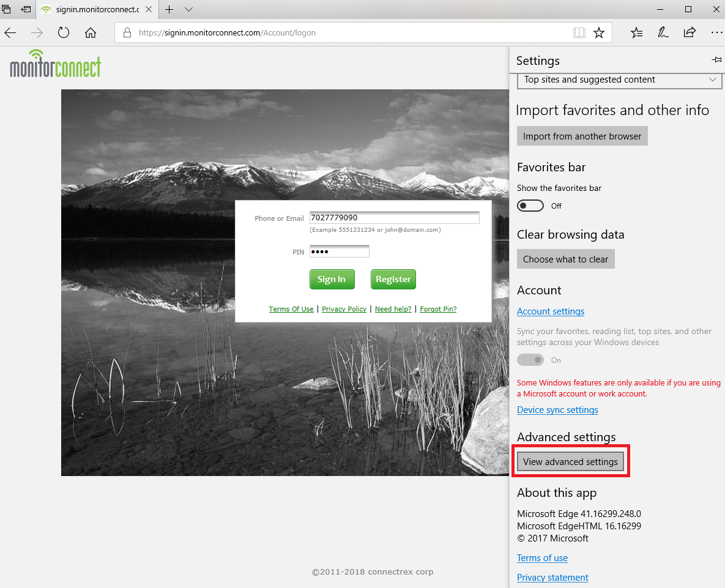The width and height of the screenshot is (725, 588).
Task: Start a Web Note with the ink icon
Action: [663, 32]
